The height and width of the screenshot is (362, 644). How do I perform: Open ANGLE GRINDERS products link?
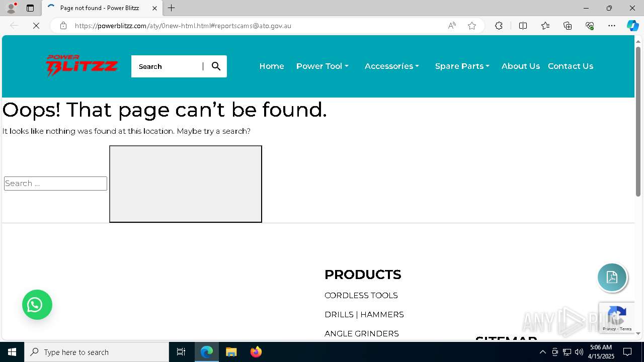point(362,334)
